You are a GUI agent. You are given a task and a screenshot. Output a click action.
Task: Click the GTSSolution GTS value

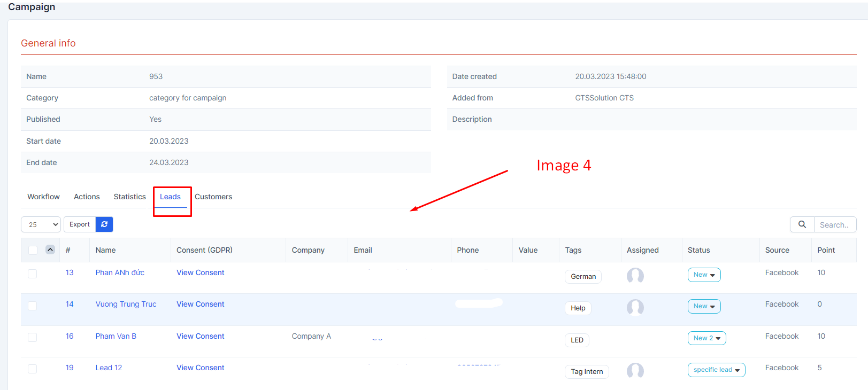(604, 98)
